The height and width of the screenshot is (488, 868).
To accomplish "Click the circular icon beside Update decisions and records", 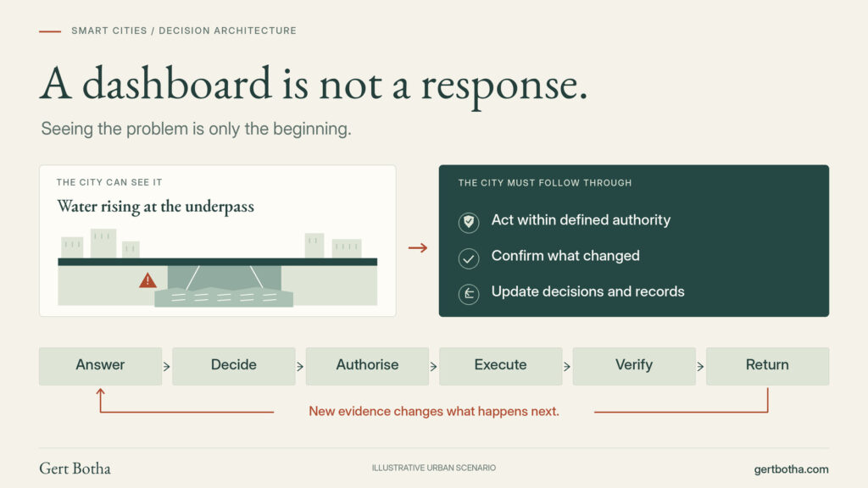I will point(468,294).
